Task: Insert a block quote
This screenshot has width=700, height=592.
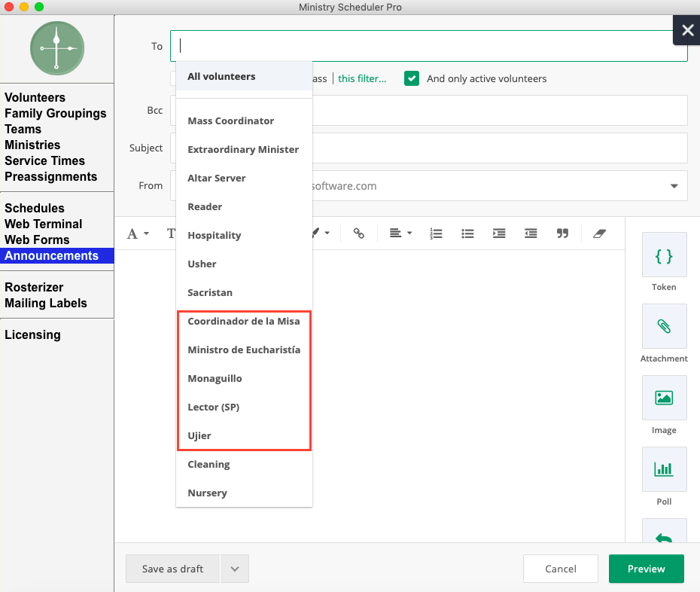Action: point(562,233)
